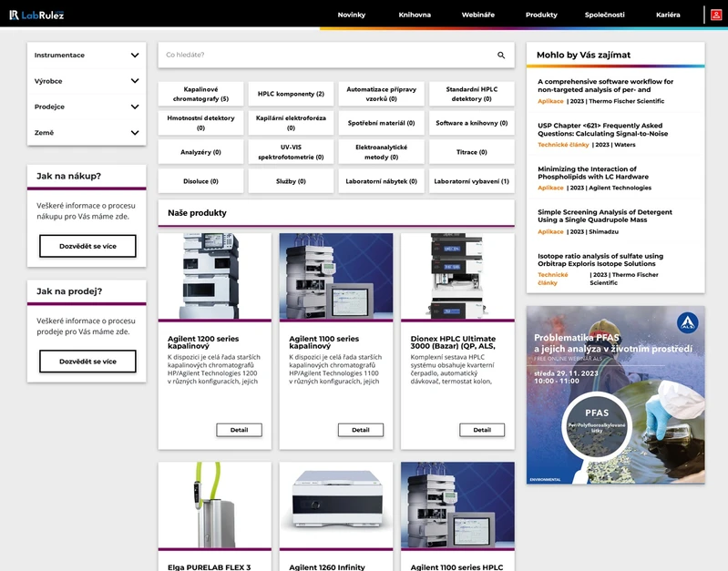This screenshot has height=571, width=728.
Task: Click the search magnifier icon
Action: click(x=501, y=56)
